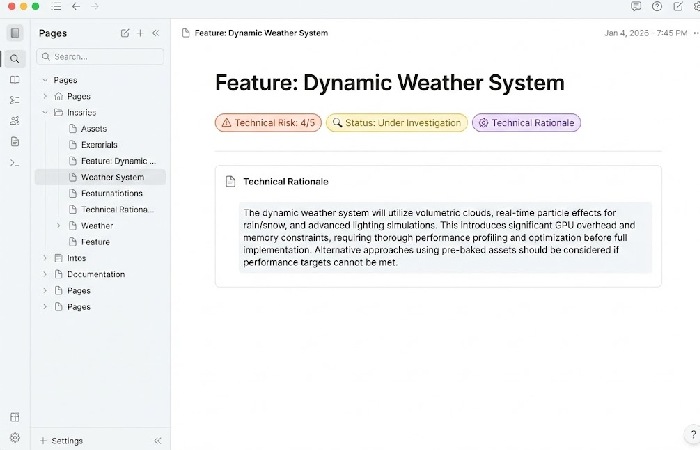Go back with the left arrow
This screenshot has height=450, width=700.
pos(76,6)
